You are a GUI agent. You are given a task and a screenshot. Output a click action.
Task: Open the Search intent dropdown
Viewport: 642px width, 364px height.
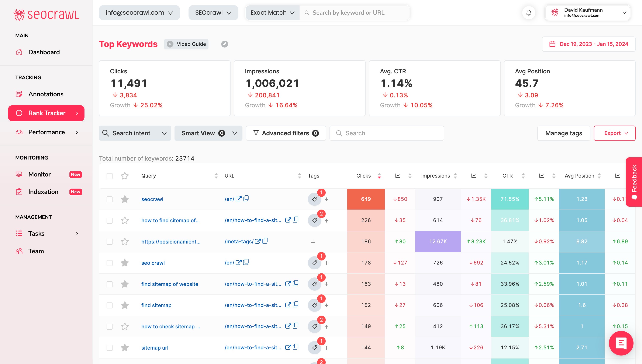coord(135,133)
